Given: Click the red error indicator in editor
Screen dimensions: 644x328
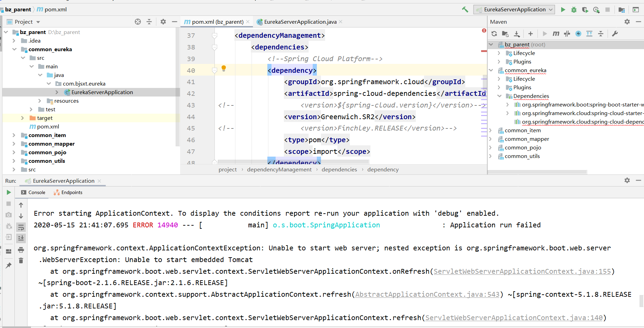Looking at the screenshot, I should point(484,31).
